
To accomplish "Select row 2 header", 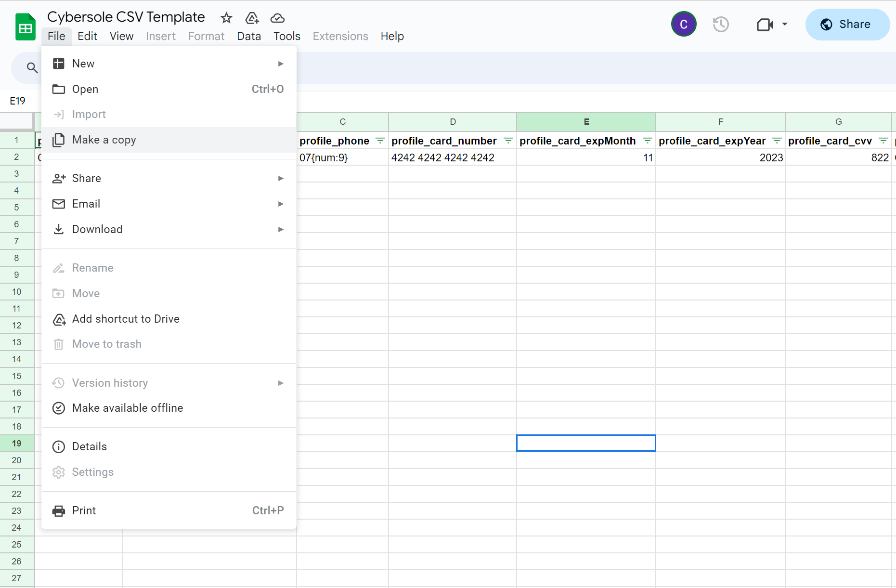I will [x=17, y=157].
